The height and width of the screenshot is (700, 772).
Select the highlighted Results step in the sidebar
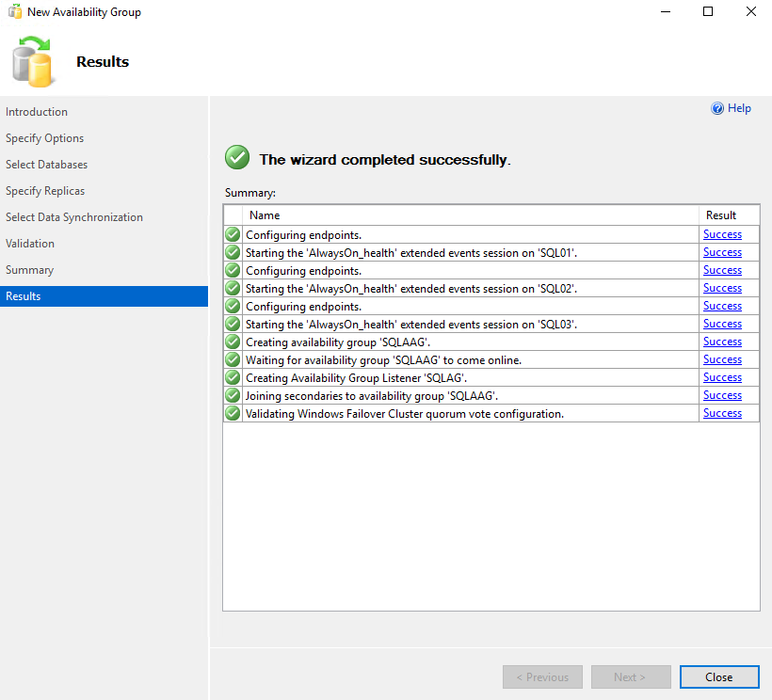pos(104,296)
